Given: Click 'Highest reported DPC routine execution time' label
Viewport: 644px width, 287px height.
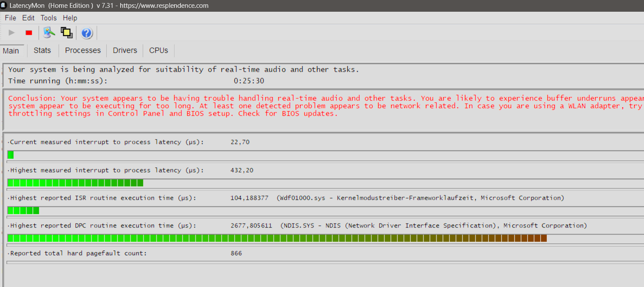Looking at the screenshot, I should (x=103, y=226).
